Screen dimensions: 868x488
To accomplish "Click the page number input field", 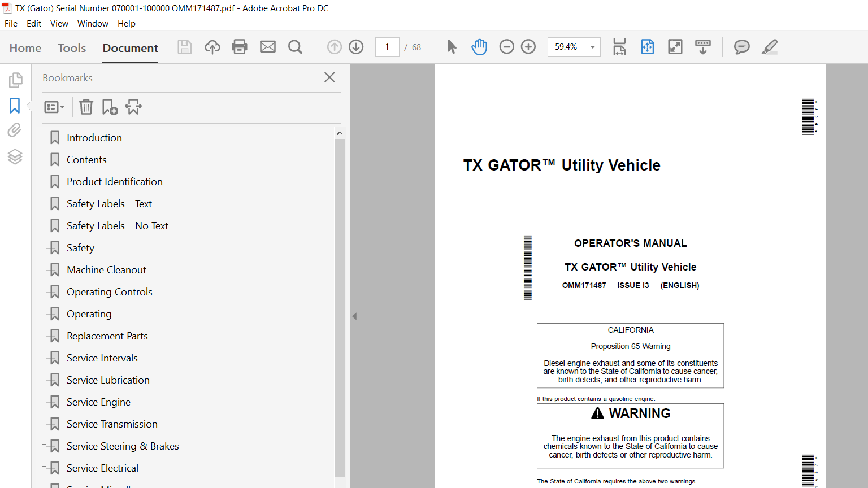I will [x=387, y=47].
